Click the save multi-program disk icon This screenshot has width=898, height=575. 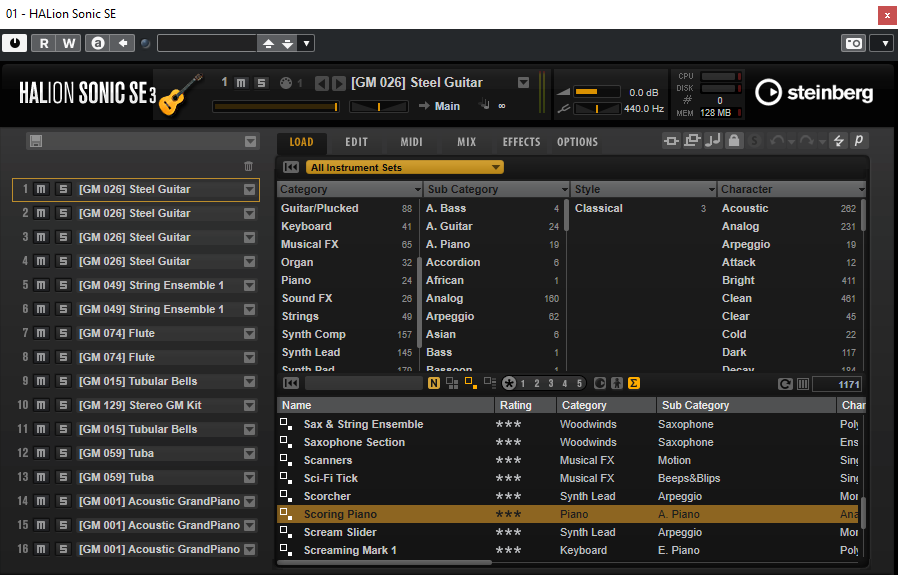36,141
